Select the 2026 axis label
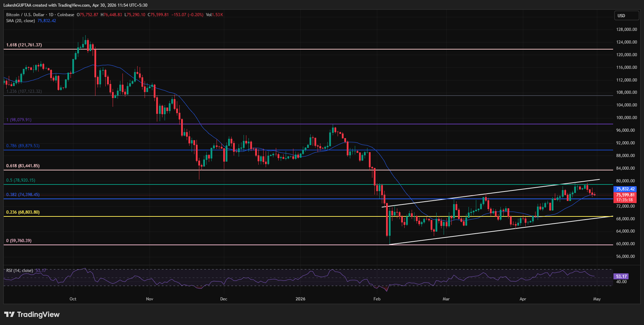Viewport: 644px width, 325px height. [x=300, y=299]
